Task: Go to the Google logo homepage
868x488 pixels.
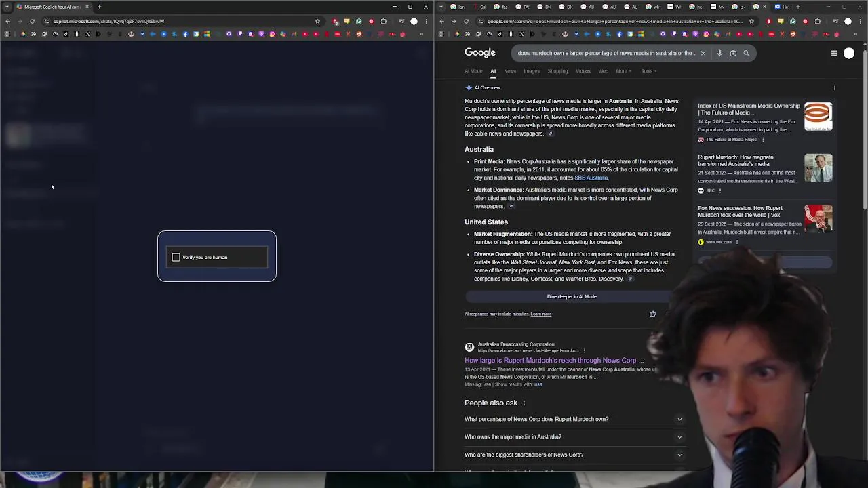Action: [480, 52]
